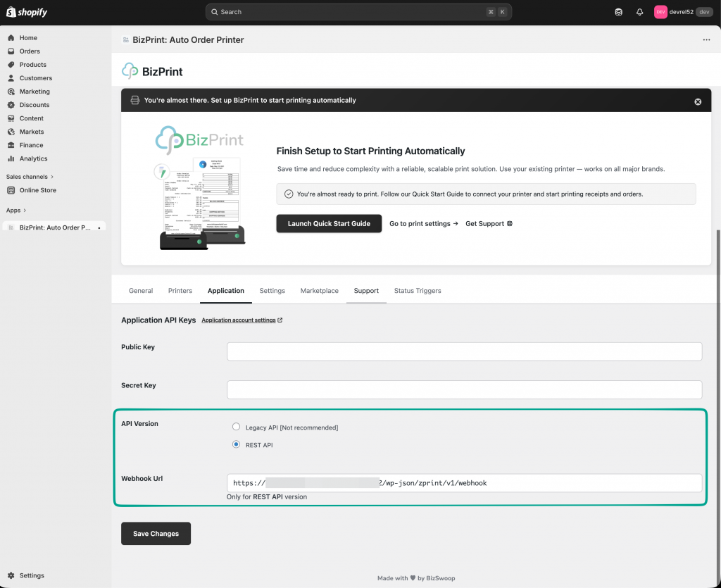Open the Products tag icon item
This screenshot has width=721, height=588.
pyautogui.click(x=11, y=65)
